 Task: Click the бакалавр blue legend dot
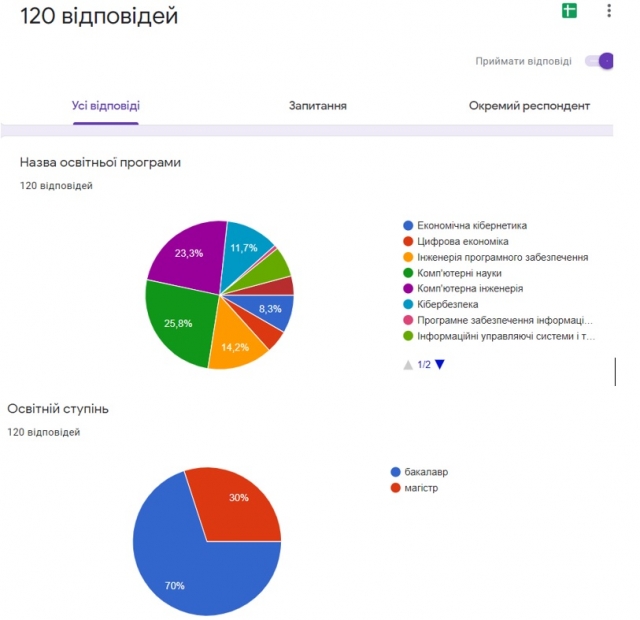[396, 472]
